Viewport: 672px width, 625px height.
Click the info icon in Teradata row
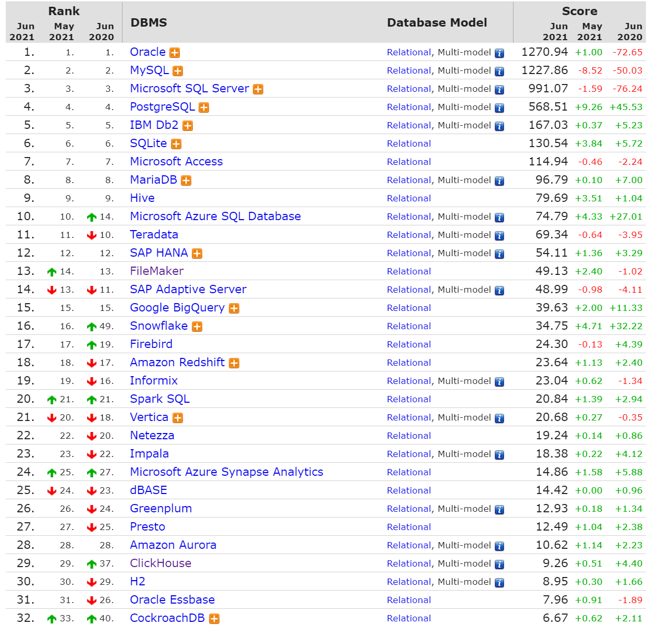coord(499,236)
